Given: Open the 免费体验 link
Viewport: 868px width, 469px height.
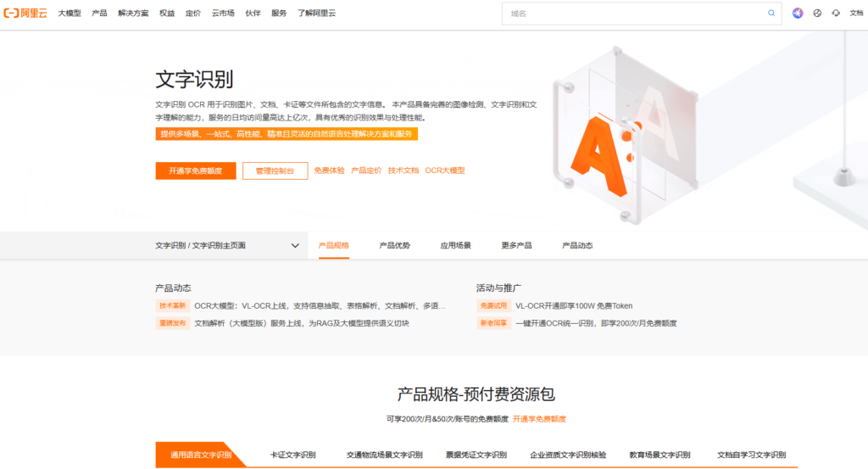Looking at the screenshot, I should [329, 170].
